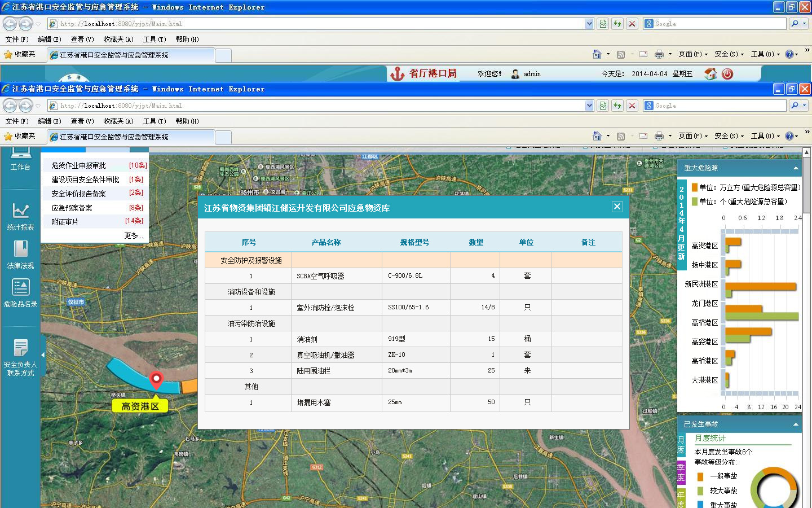
Task: Switch to the 年度 statistics tab
Action: click(x=681, y=499)
